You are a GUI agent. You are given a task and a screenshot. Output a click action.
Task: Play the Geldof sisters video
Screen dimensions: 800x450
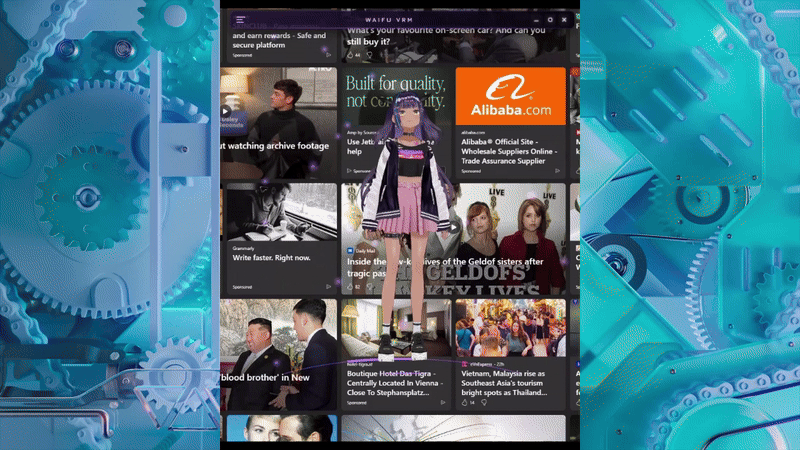(454, 228)
